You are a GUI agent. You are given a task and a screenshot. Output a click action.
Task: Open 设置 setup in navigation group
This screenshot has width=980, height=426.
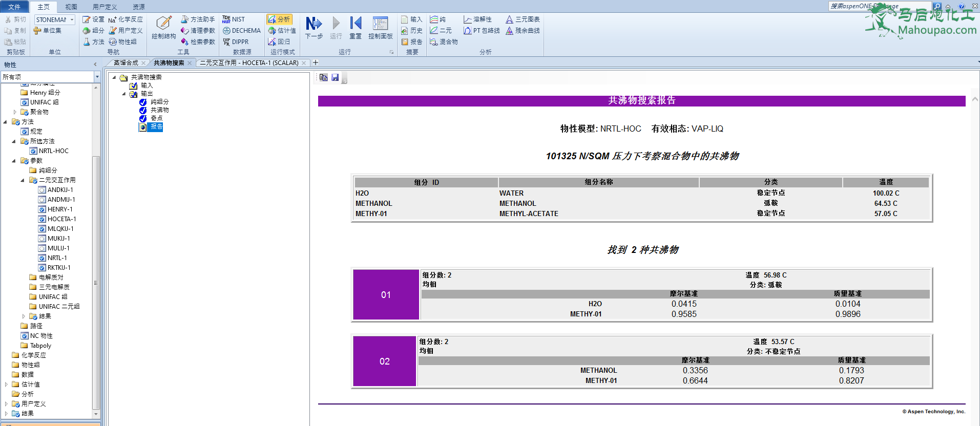click(x=94, y=19)
